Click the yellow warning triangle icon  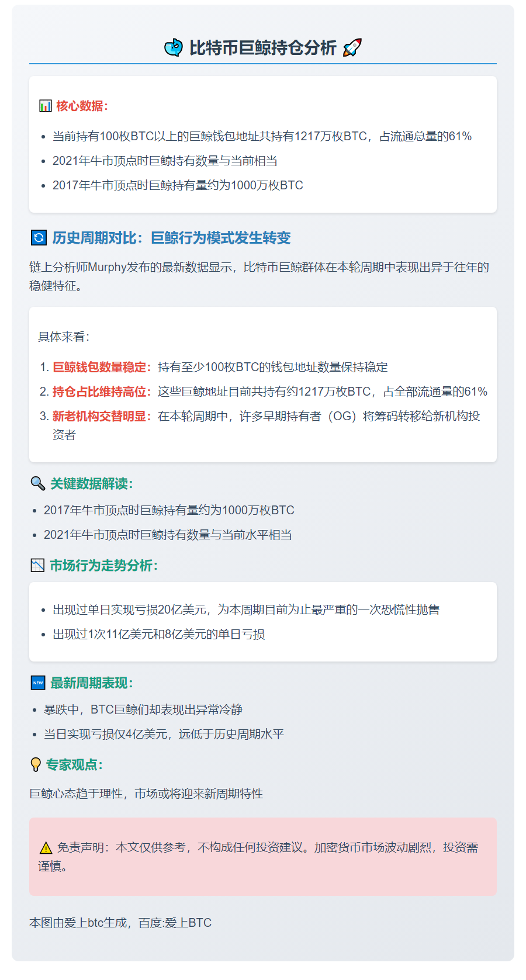click(x=46, y=848)
